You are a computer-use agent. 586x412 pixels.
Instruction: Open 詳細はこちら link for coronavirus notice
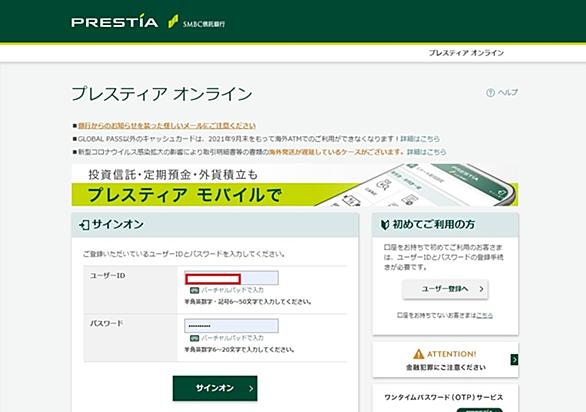tap(426, 152)
